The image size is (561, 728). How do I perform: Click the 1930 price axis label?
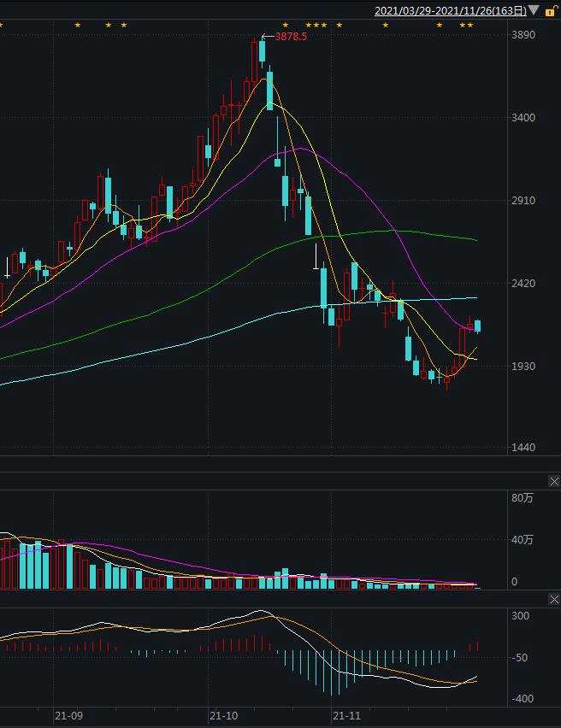523,367
